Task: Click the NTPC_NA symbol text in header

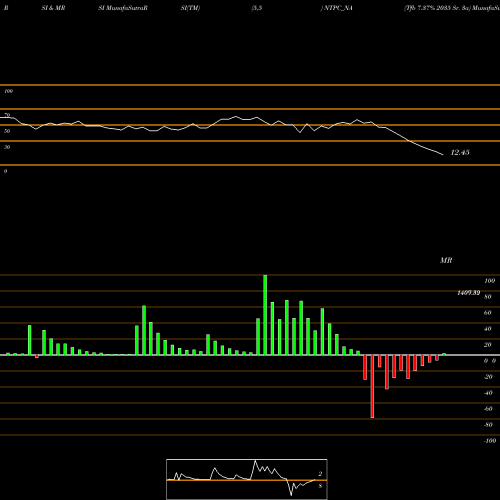Action: tap(338, 8)
